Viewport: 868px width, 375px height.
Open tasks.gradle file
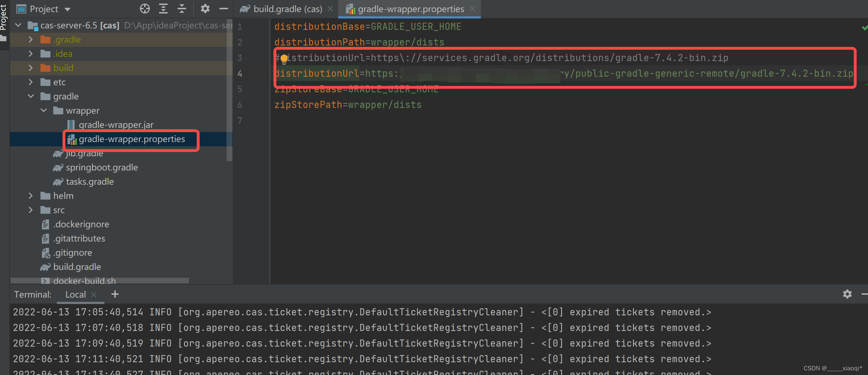90,181
